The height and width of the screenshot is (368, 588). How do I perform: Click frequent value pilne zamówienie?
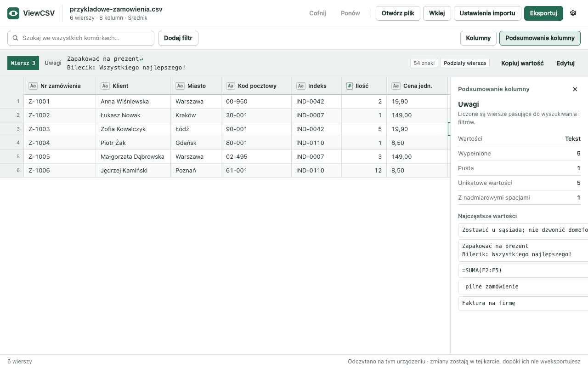(523, 287)
